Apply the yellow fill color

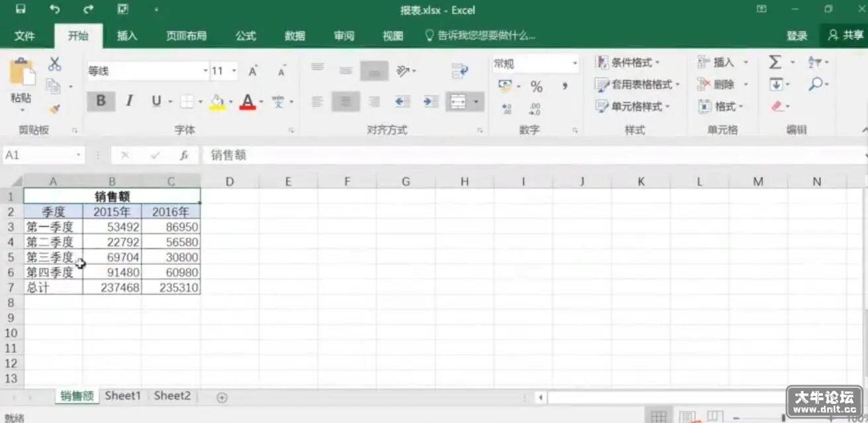(x=217, y=101)
